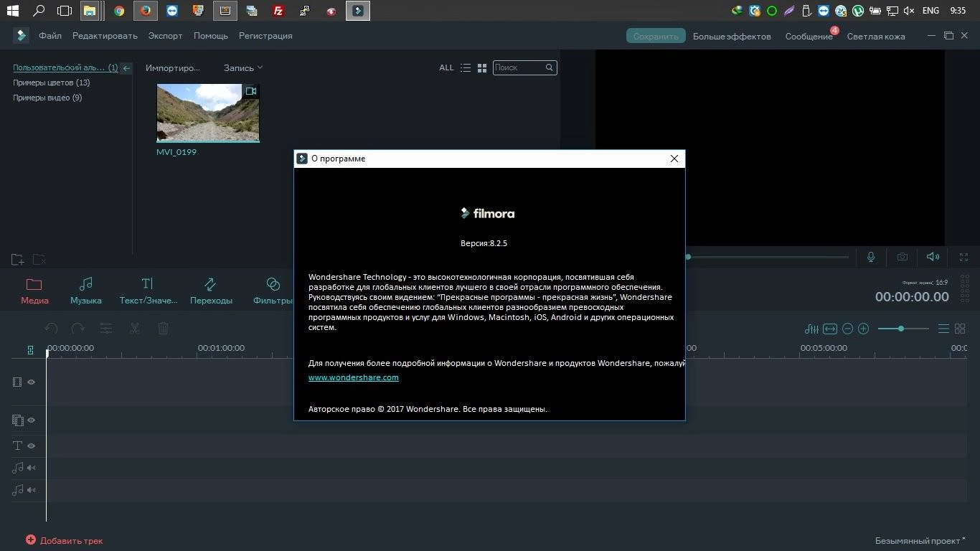Click Больше эффектов link
The width and height of the screenshot is (980, 551).
732,36
